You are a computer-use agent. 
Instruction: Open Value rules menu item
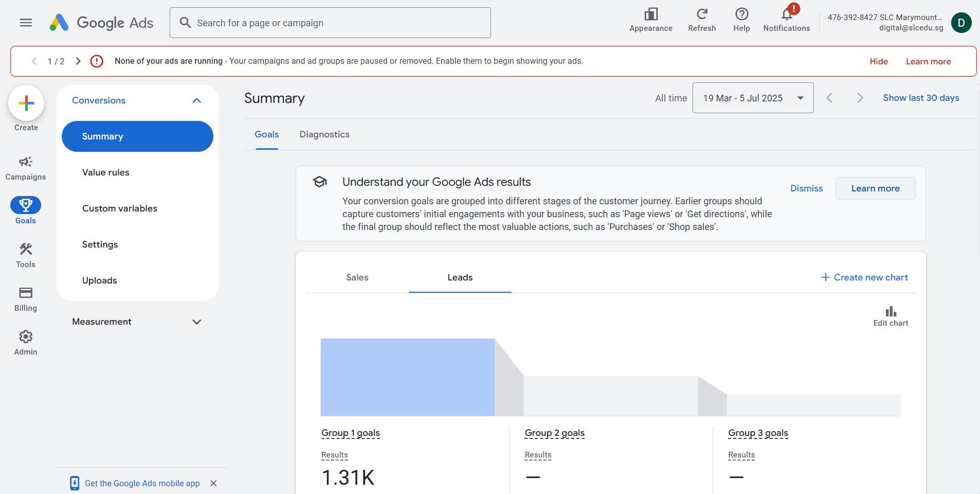tap(106, 172)
